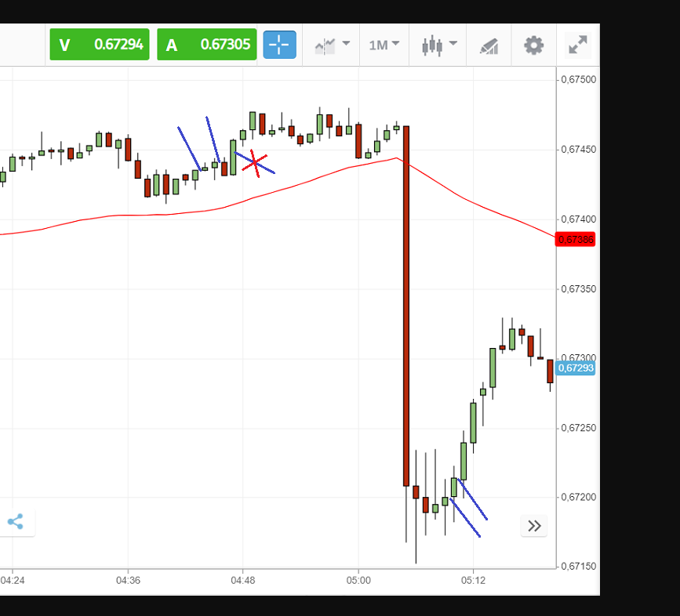Open the indicators dropdown
Screen dimensions: 680x616
point(332,45)
